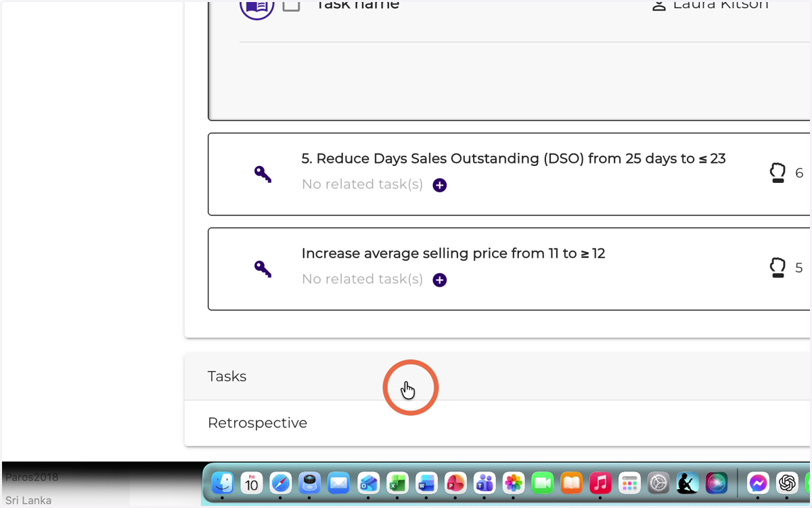Open Microsoft Teams in the Dock

[x=484, y=483]
